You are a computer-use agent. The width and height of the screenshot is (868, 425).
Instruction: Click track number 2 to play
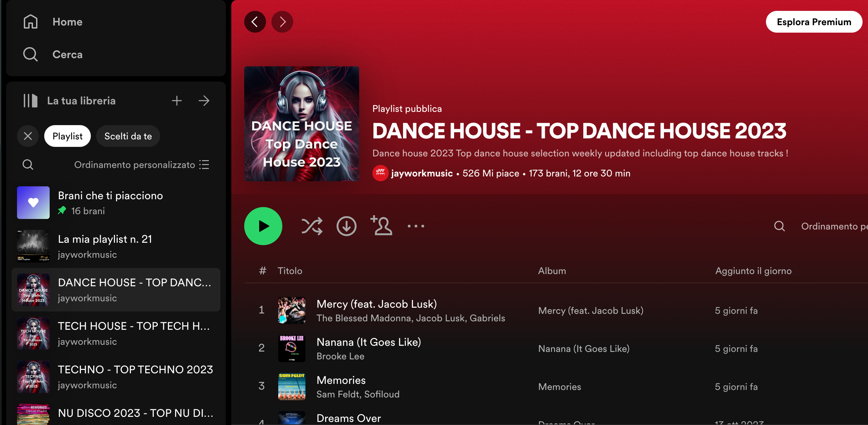(262, 348)
